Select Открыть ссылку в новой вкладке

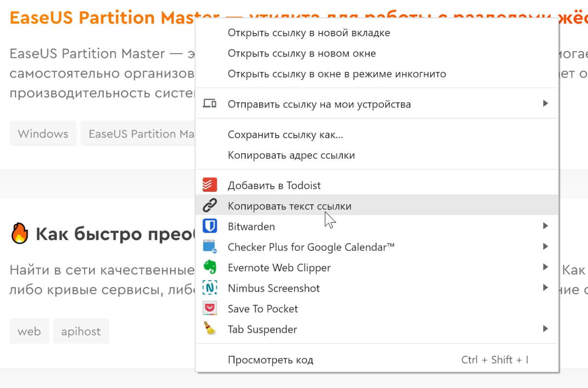[x=377, y=33]
